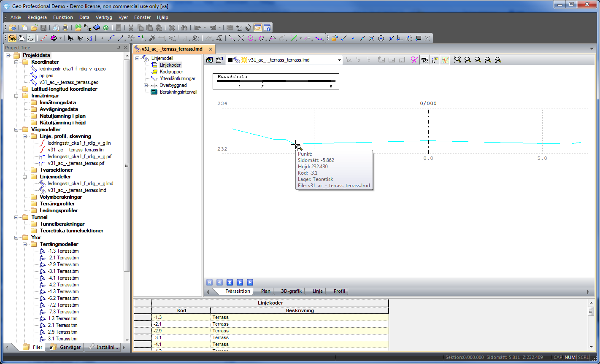600x364 pixels.
Task: Switch to the Plan tab
Action: (265, 291)
